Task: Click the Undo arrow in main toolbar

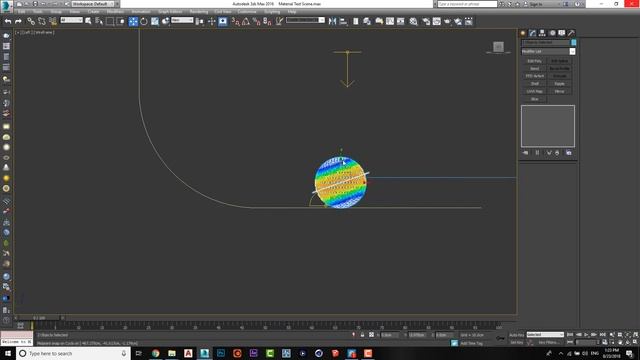Action: 8,21
